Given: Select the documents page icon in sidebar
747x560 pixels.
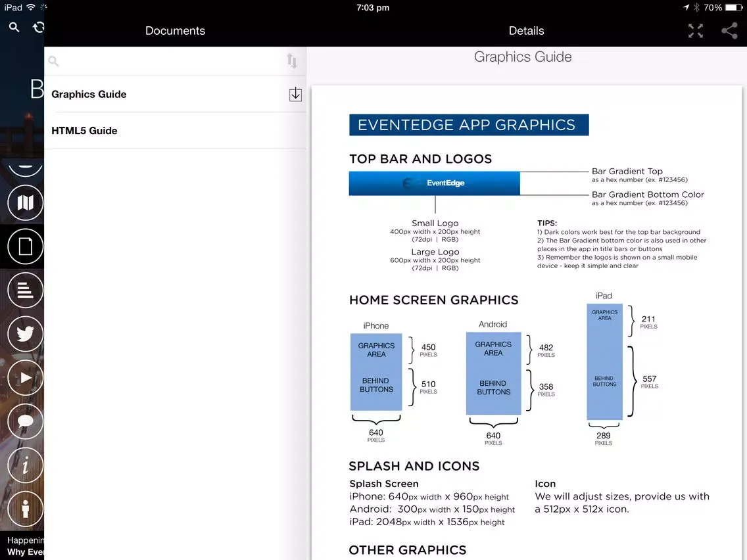Looking at the screenshot, I should [x=25, y=246].
